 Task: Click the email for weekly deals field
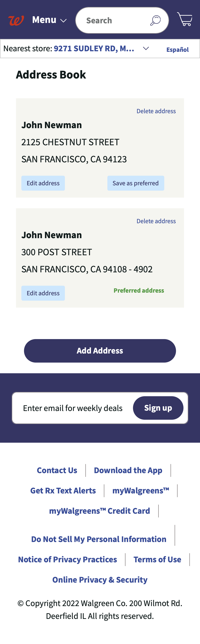point(72,408)
